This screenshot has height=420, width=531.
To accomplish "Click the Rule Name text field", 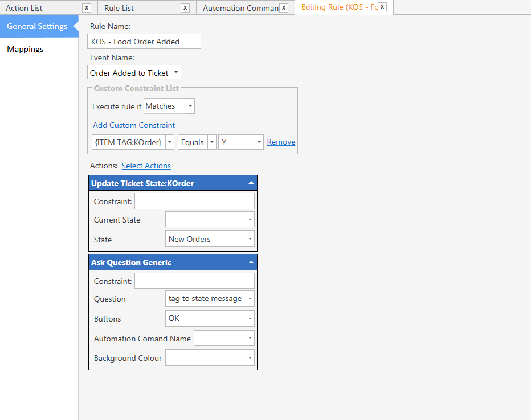I will pyautogui.click(x=145, y=42).
